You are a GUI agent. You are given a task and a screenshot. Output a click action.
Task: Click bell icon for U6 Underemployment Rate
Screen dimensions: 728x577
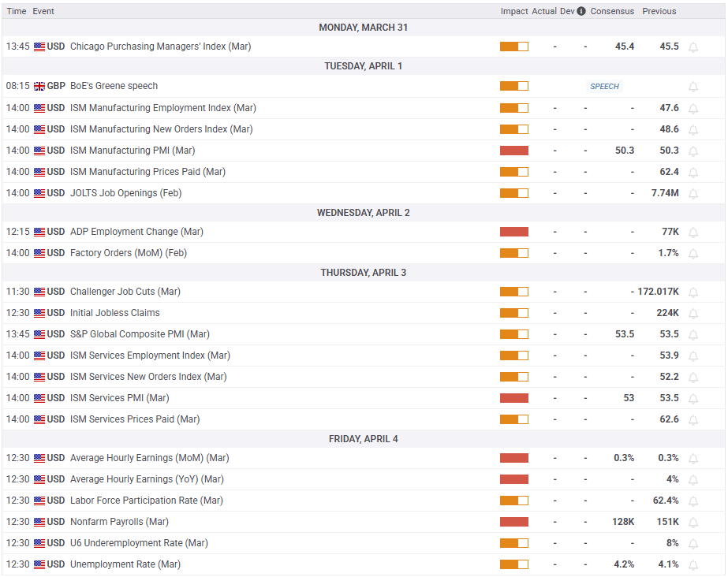(693, 544)
